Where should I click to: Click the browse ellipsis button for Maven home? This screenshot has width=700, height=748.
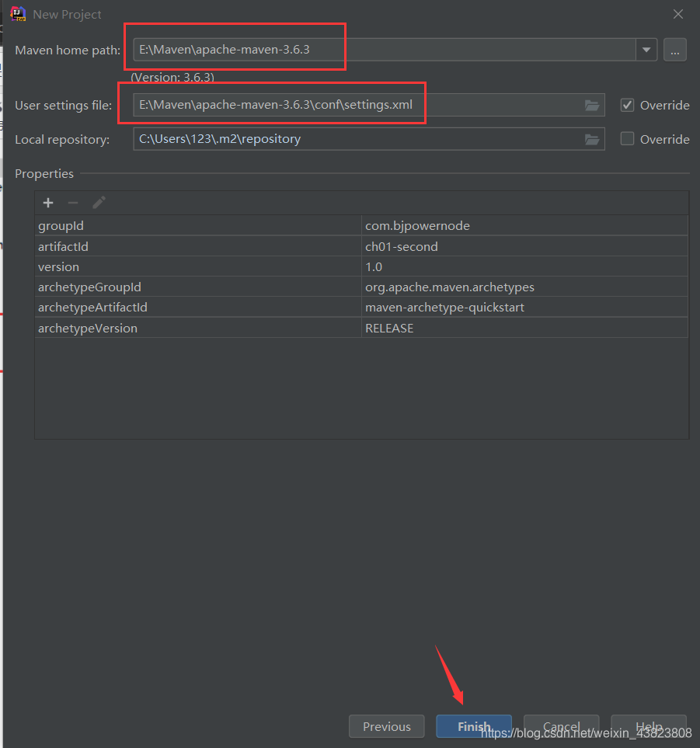coord(674,50)
